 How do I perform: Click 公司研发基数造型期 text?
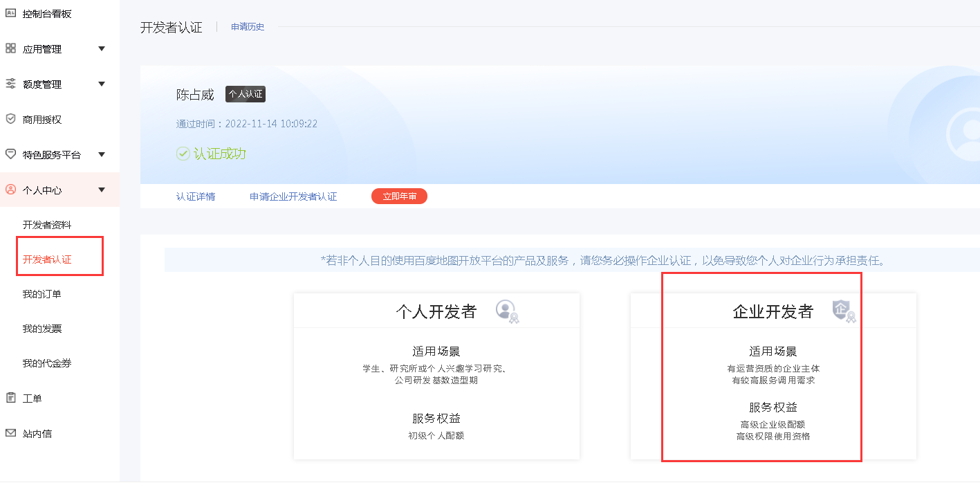pos(436,381)
